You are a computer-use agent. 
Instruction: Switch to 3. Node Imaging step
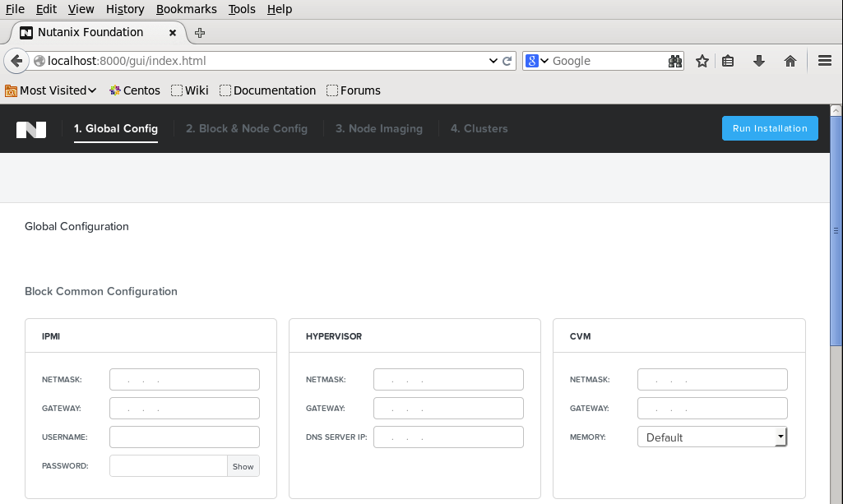coord(379,128)
